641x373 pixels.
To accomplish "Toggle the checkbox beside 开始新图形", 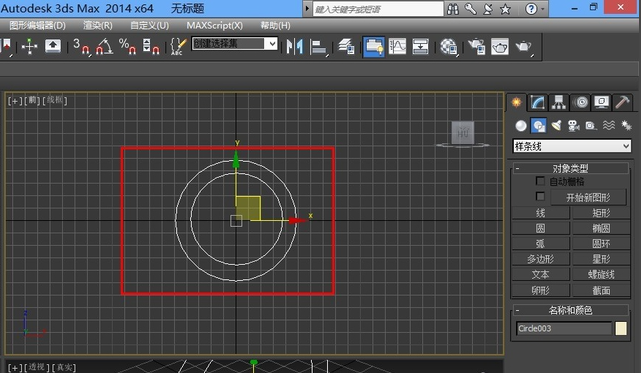I will (x=540, y=196).
